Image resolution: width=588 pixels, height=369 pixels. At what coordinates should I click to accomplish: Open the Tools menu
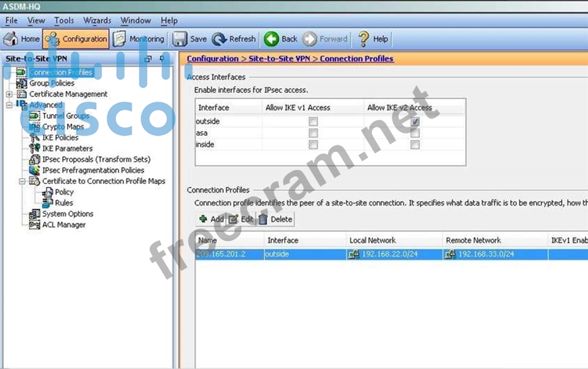click(64, 21)
